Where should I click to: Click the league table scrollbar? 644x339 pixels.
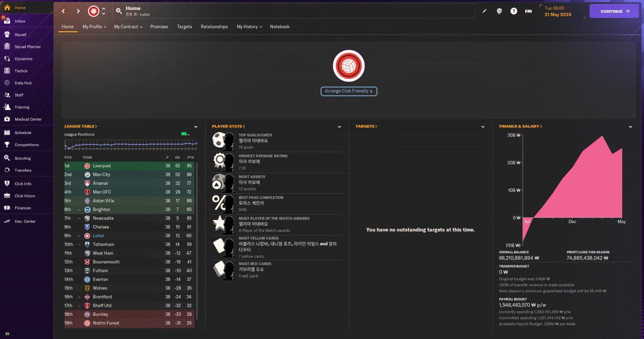(197, 240)
